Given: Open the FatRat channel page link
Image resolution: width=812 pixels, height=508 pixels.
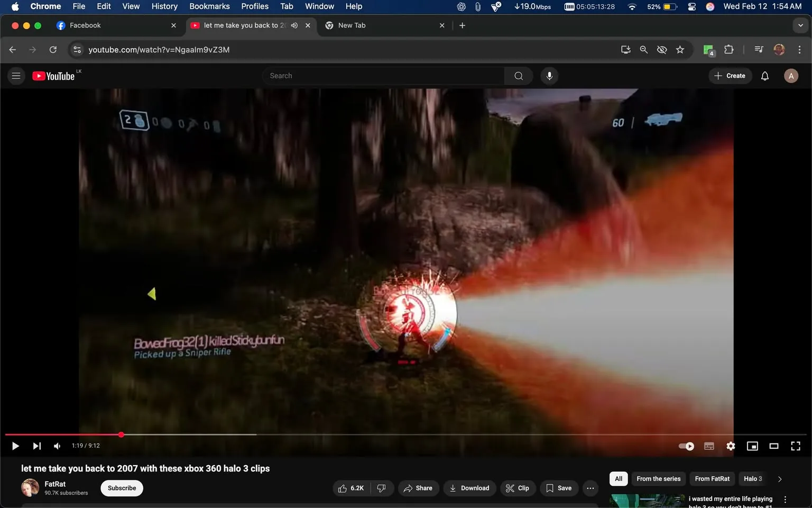Looking at the screenshot, I should click(x=55, y=484).
